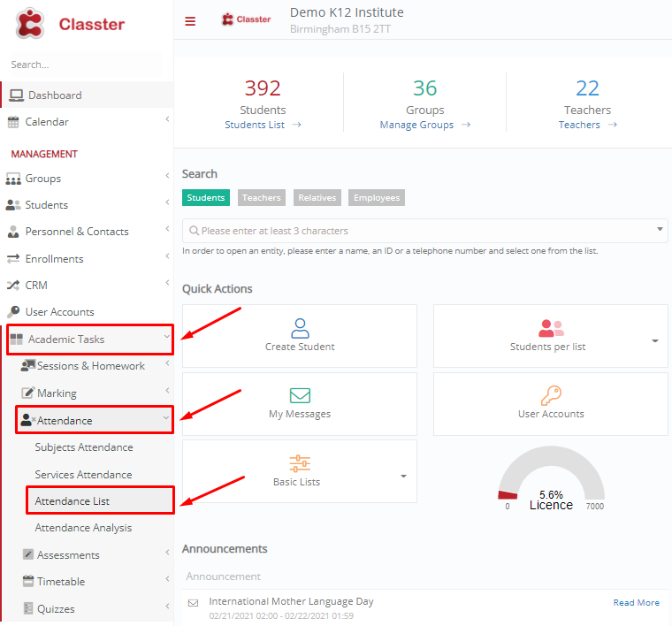This screenshot has width=672, height=626.
Task: Click the 36 groups count
Action: [424, 88]
